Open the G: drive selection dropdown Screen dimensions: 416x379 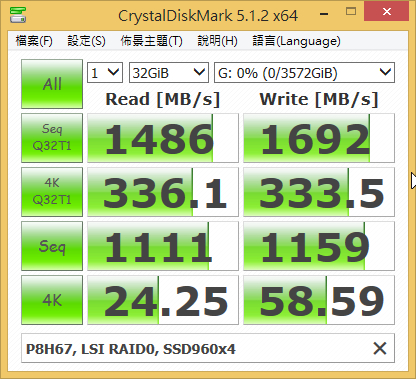point(304,72)
